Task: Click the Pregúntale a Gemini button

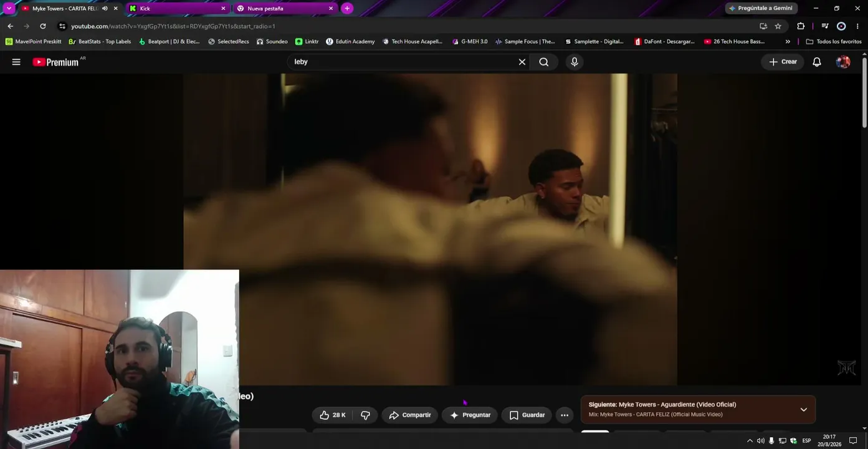Action: [761, 8]
